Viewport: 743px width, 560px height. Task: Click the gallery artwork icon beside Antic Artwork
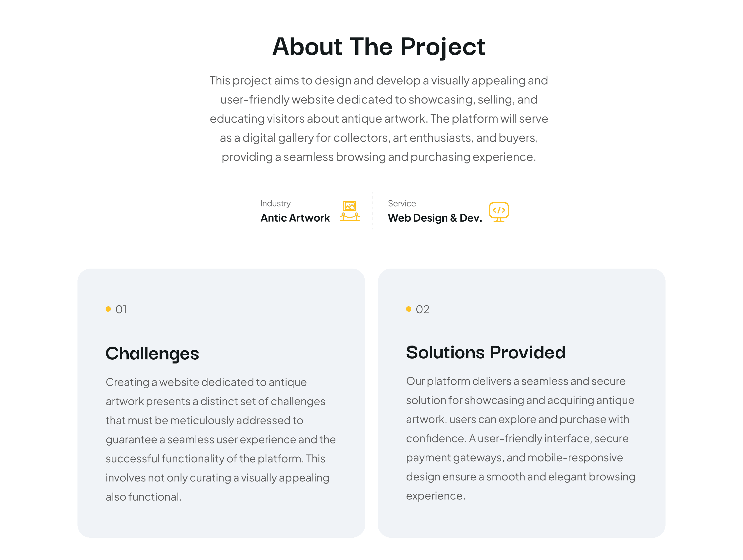point(349,211)
